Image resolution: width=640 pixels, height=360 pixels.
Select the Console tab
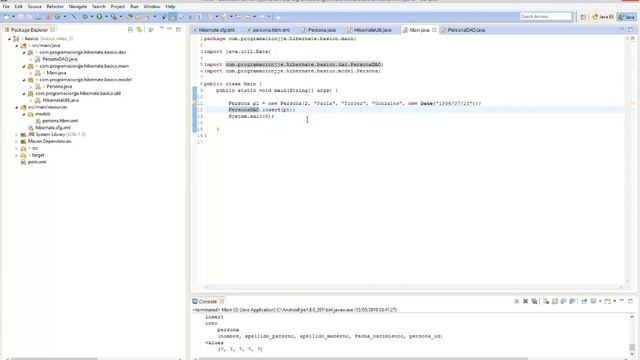pos(208,302)
